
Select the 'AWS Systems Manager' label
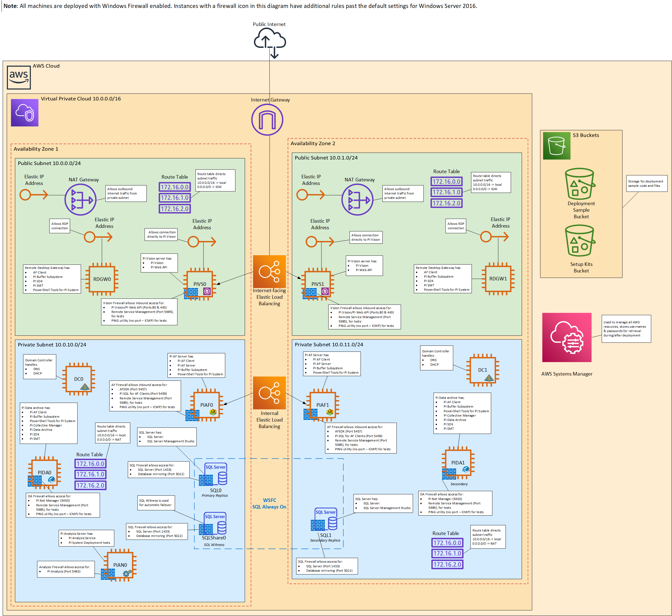(567, 374)
